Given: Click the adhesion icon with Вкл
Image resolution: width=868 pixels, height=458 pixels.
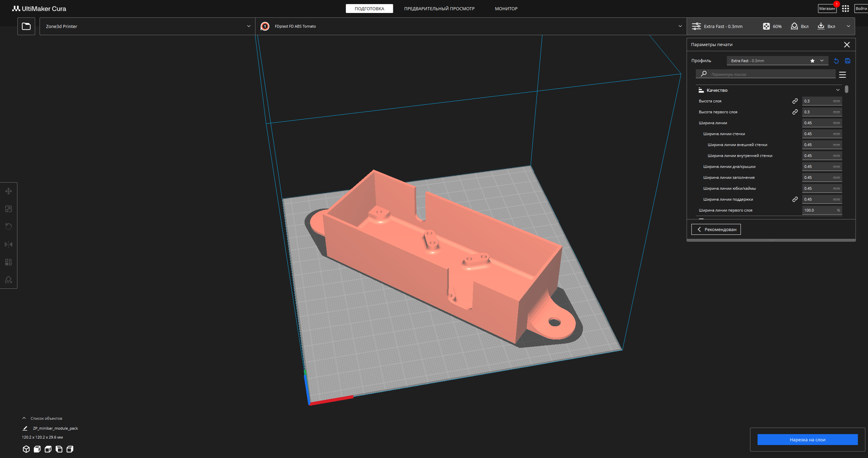Looking at the screenshot, I should (x=821, y=26).
